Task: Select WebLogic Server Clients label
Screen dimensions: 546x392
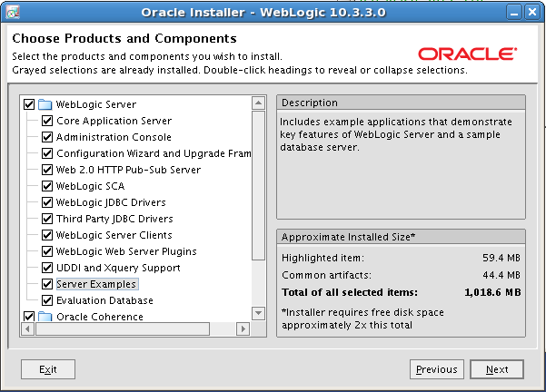Action: (x=114, y=235)
